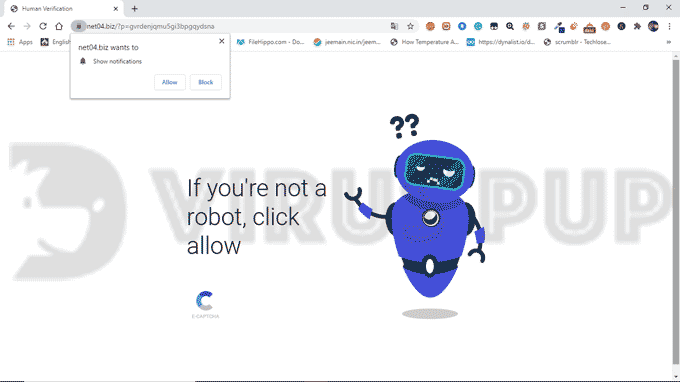Bookmark this page with the star icon
Viewport: 680px width, 382px height.
[x=410, y=26]
